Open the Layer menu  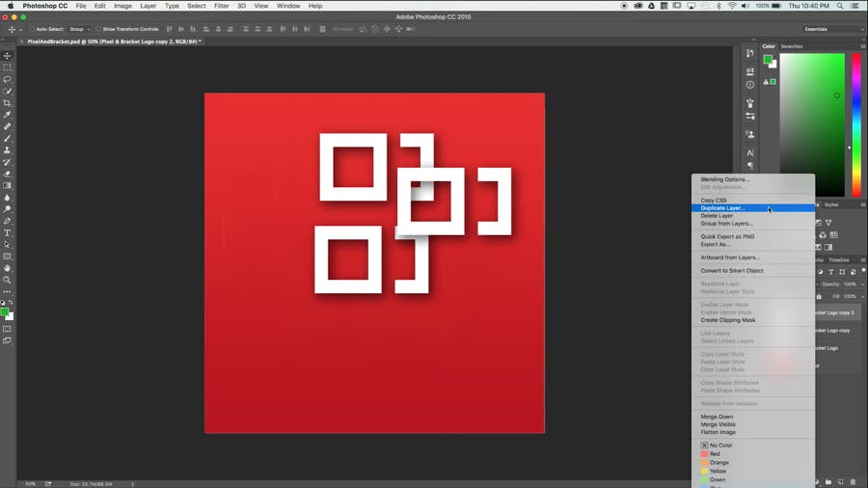click(x=148, y=6)
